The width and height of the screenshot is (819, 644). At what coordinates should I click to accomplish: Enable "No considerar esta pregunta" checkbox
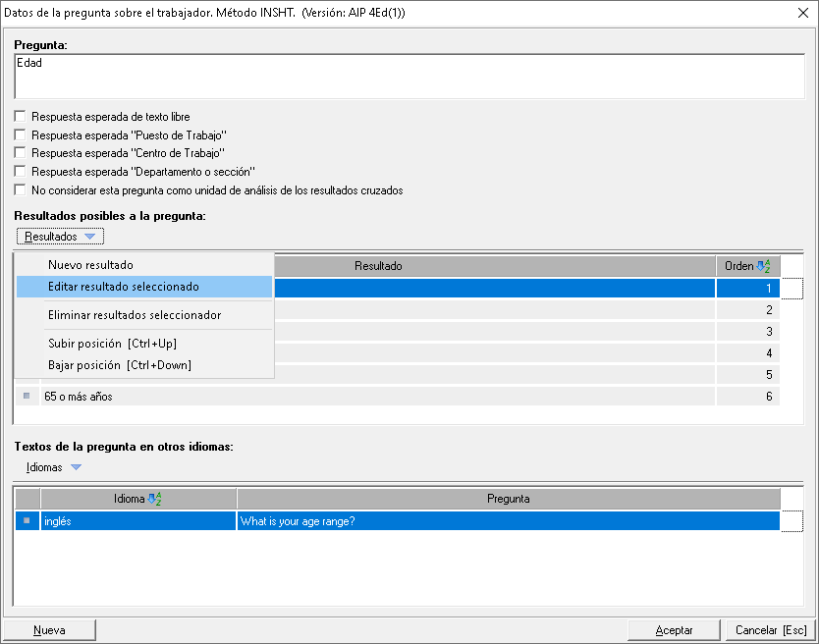point(21,190)
